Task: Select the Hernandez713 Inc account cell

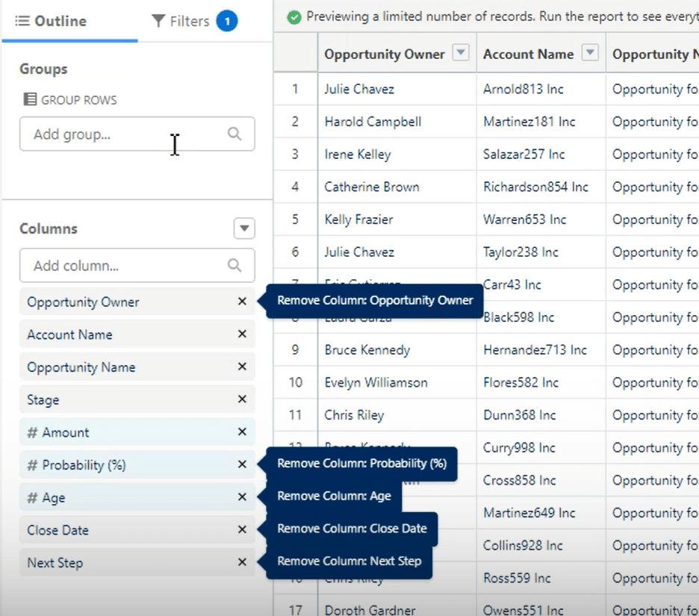Action: pyautogui.click(x=535, y=349)
